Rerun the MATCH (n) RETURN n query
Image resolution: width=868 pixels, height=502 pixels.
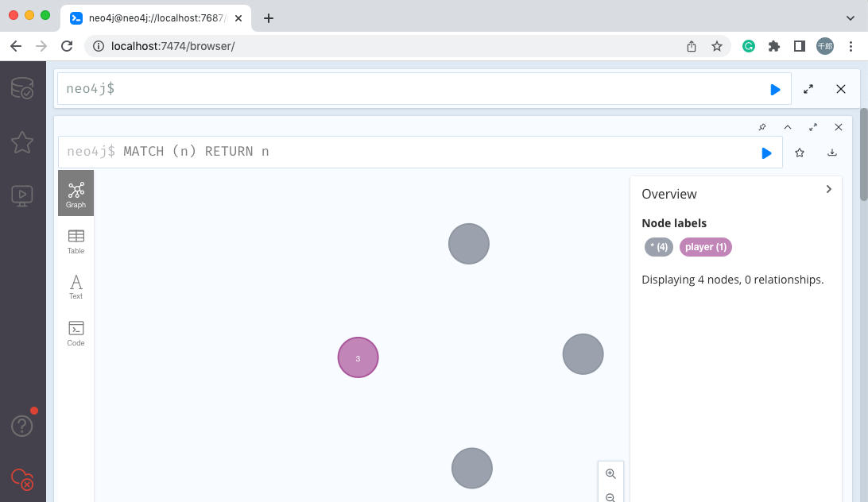(x=766, y=153)
